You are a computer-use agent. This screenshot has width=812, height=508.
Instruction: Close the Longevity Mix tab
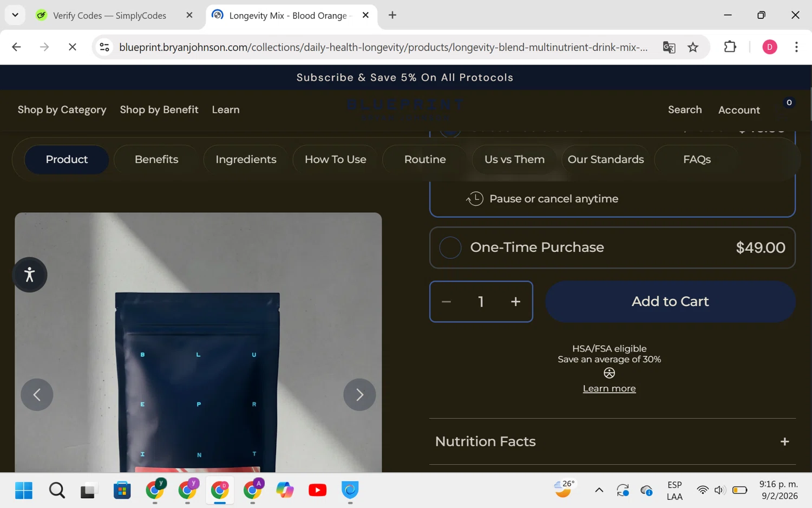coord(366,15)
